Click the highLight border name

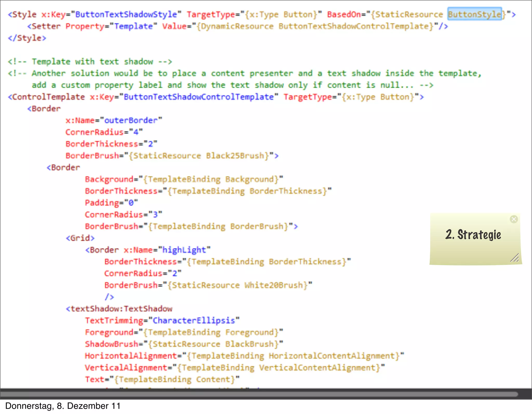click(x=184, y=250)
